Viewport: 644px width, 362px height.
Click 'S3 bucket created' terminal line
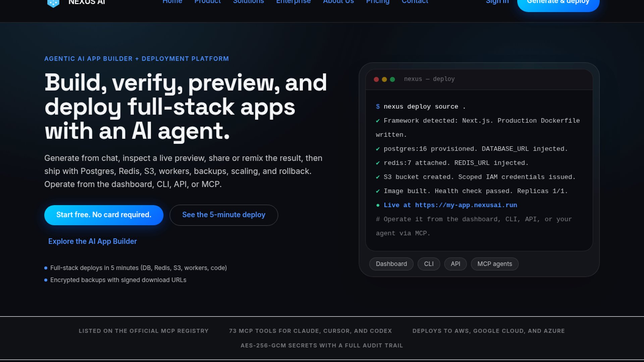476,177
